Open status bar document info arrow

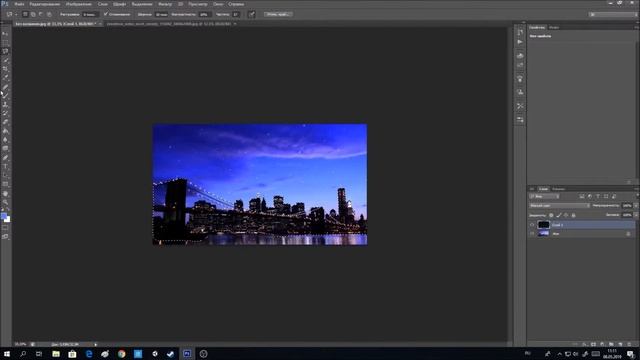pyautogui.click(x=96, y=344)
